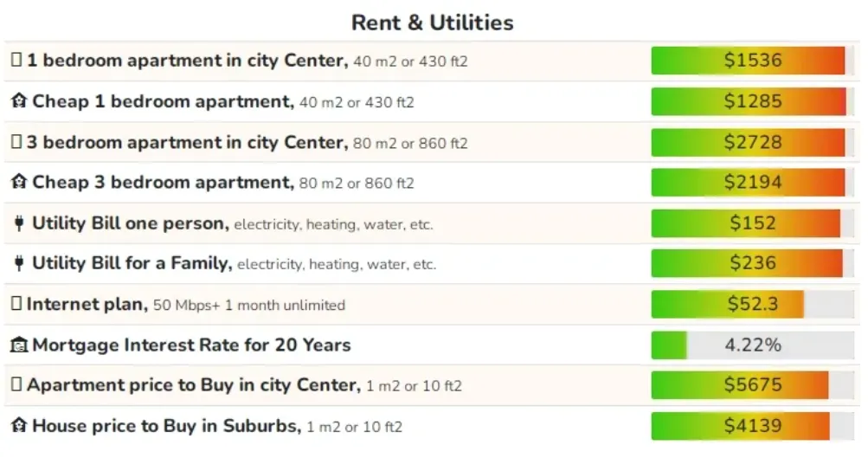
Task: Select the 4.22% mortgage rate bar
Action: 753,345
